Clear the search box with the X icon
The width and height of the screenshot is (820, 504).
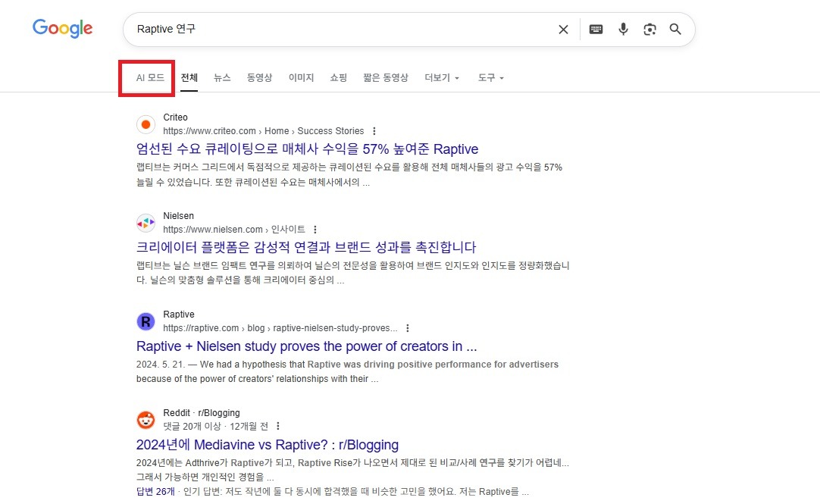pos(563,30)
